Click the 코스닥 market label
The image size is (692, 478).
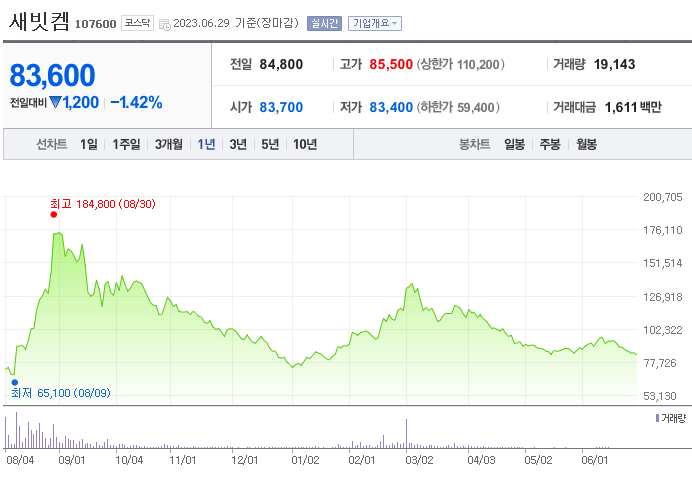click(137, 23)
